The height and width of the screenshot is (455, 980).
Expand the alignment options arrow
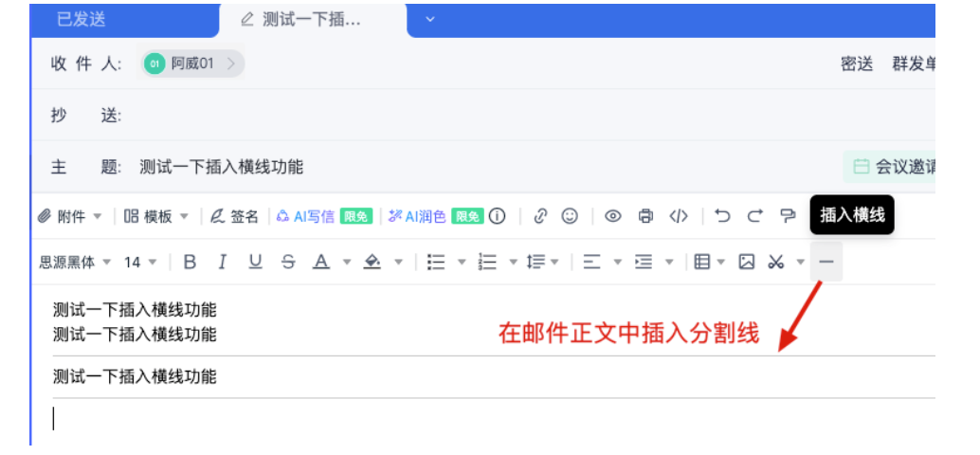click(x=618, y=262)
